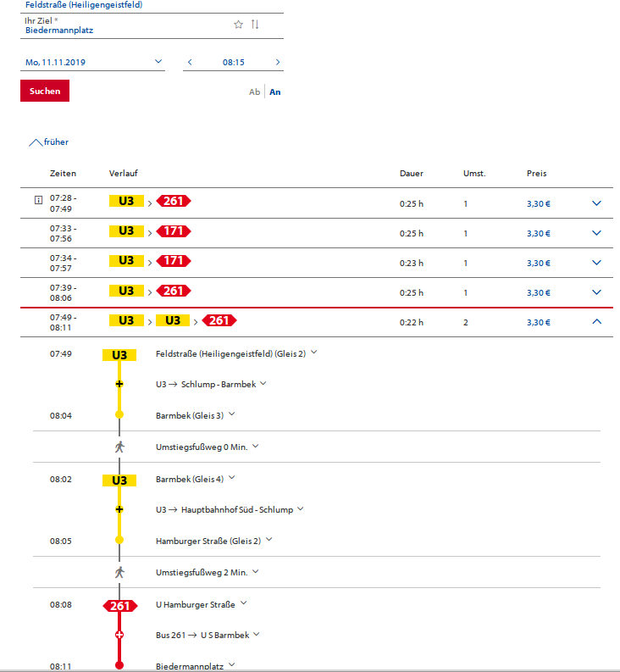Expand Bus 261 U S Barmbek details
Image resolution: width=620 pixels, height=672 pixels.
(257, 634)
